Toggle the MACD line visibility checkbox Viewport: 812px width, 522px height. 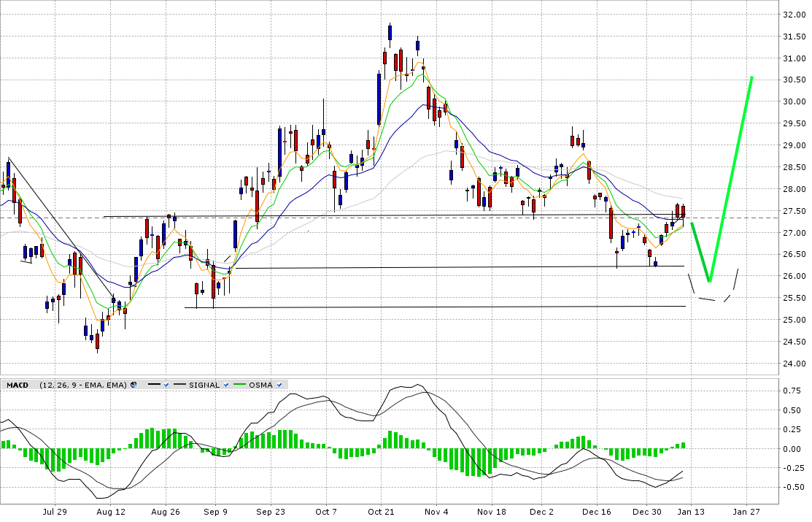166,385
